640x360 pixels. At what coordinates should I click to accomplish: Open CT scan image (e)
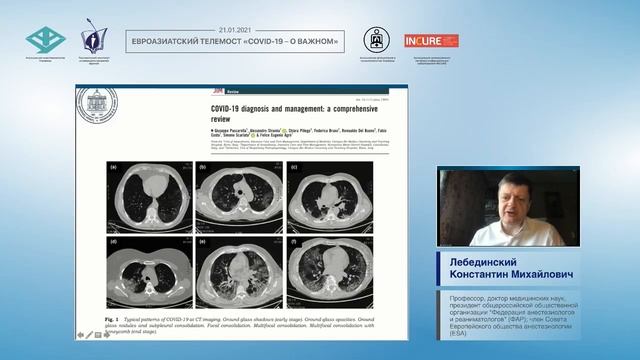click(239, 272)
